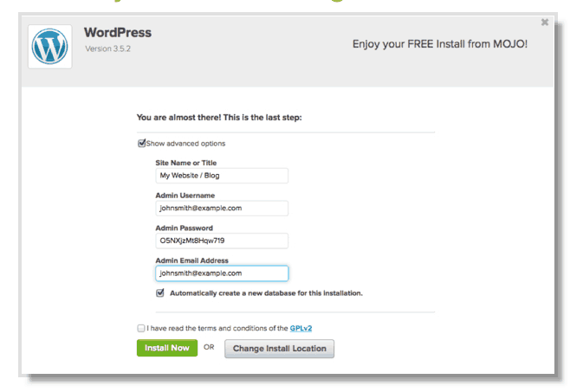Open the GPLv2 license link

[301, 328]
